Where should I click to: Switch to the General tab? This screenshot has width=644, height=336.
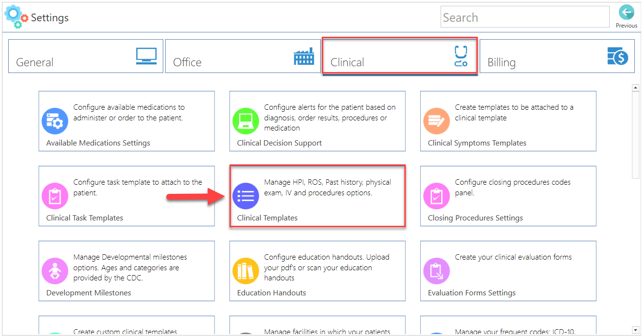tap(86, 56)
